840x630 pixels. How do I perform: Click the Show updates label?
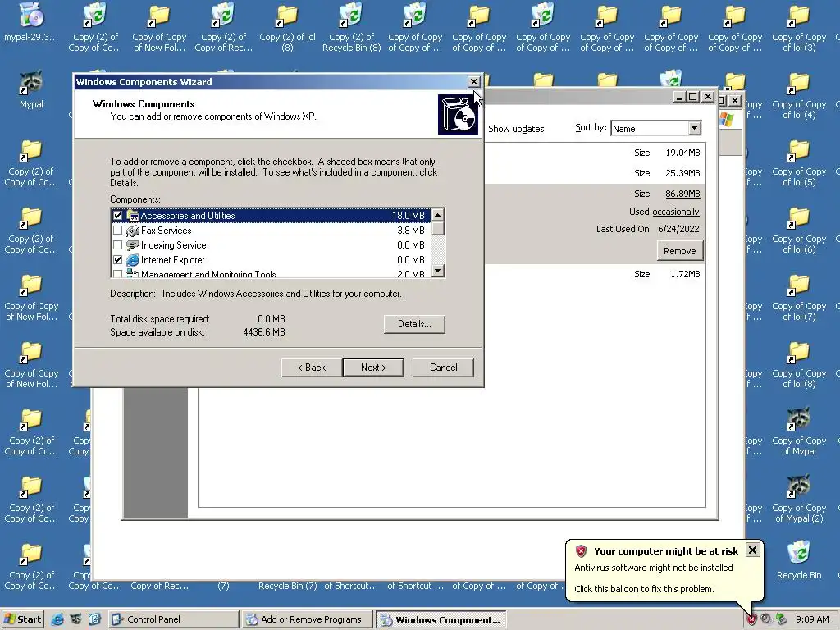pyautogui.click(x=516, y=129)
